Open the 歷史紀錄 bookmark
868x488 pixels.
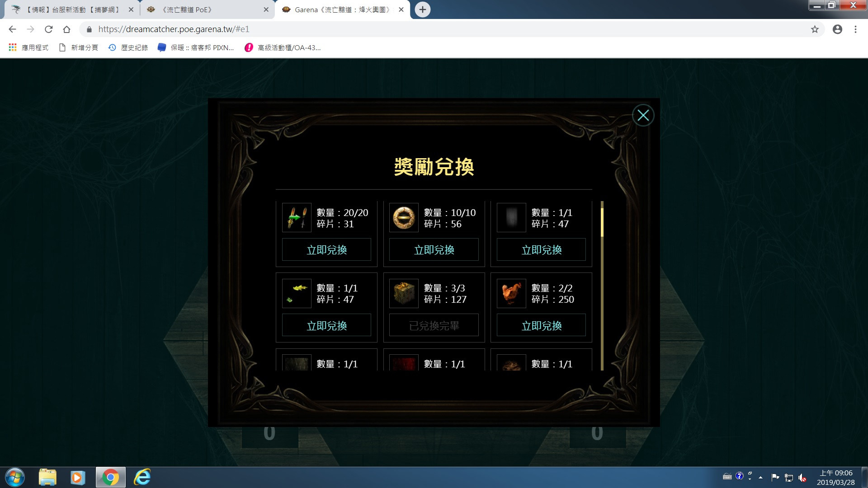click(128, 47)
